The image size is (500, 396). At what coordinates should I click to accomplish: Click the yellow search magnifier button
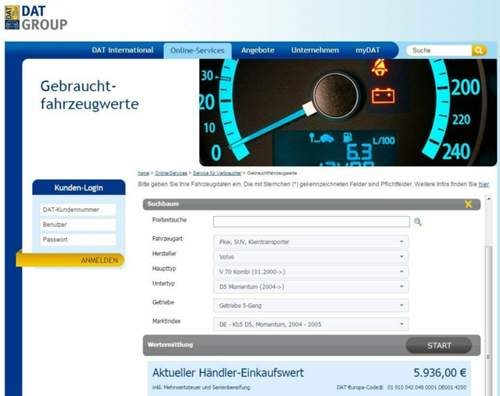point(479,50)
